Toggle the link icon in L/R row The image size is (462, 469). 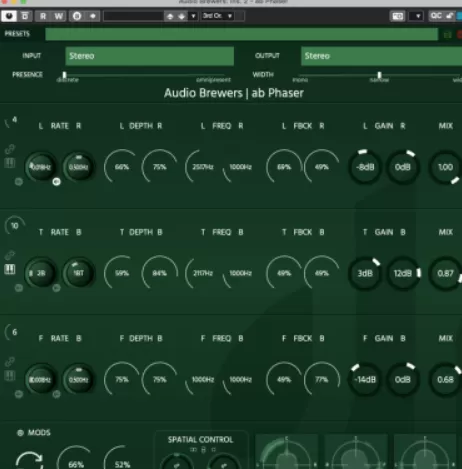coord(10,149)
